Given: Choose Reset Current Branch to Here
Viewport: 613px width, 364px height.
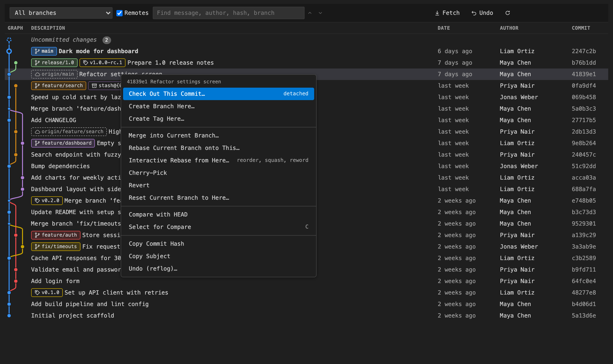Looking at the screenshot, I should (218, 198).
